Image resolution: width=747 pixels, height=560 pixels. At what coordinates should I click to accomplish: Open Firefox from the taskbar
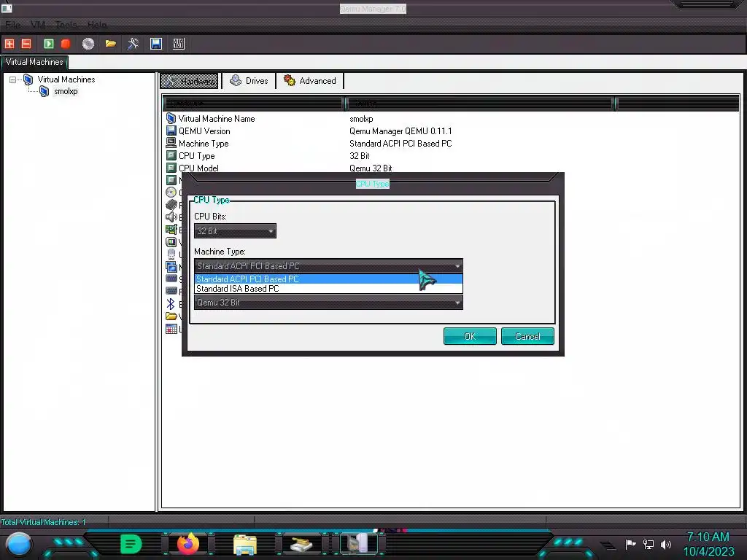click(x=188, y=544)
